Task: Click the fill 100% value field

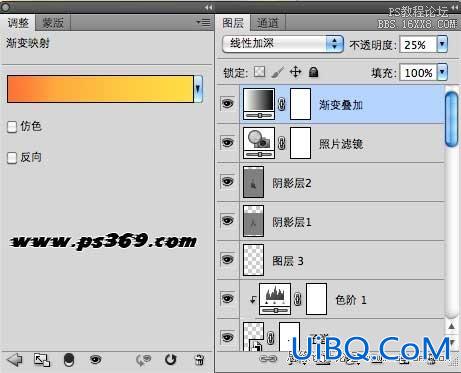Action: point(419,72)
